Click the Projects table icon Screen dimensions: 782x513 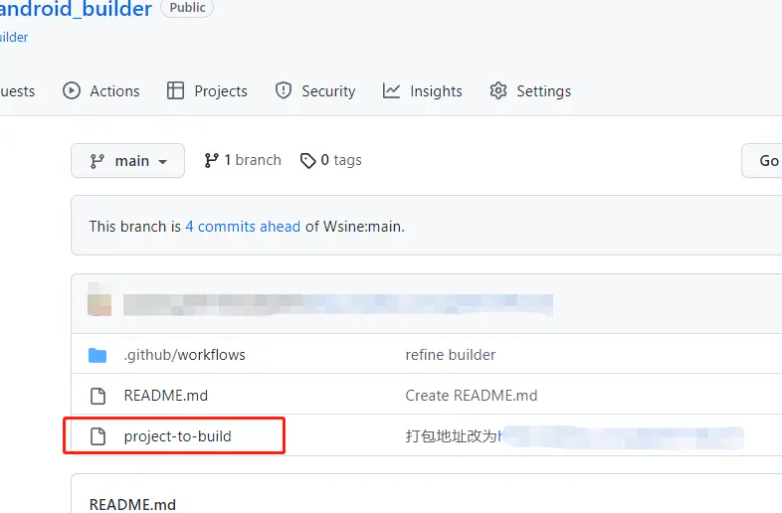tap(175, 91)
